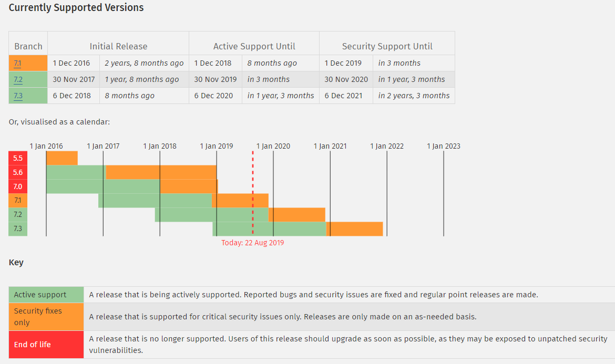This screenshot has width=615, height=364.
Task: Open the 7.3 branch link in the table
Action: tap(18, 96)
